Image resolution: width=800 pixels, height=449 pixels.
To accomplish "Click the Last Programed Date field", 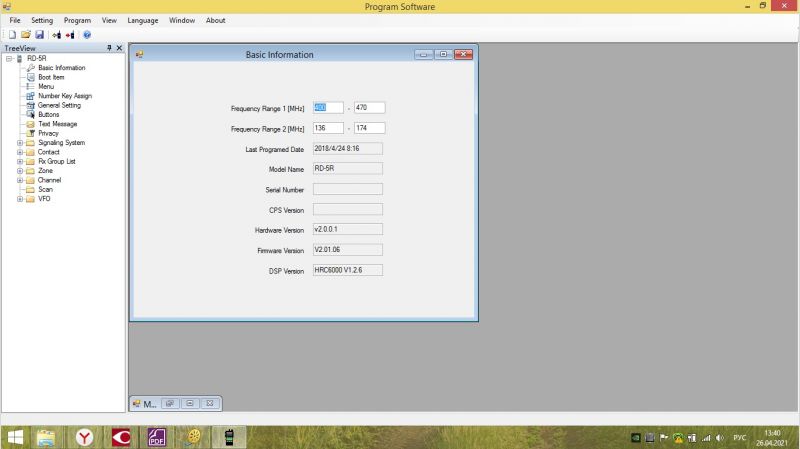I will [347, 148].
